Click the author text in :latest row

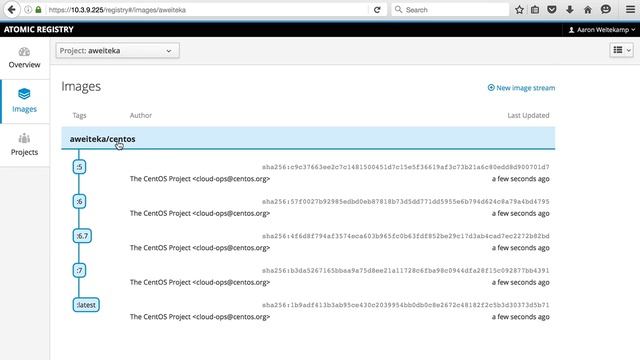pyautogui.click(x=200, y=317)
